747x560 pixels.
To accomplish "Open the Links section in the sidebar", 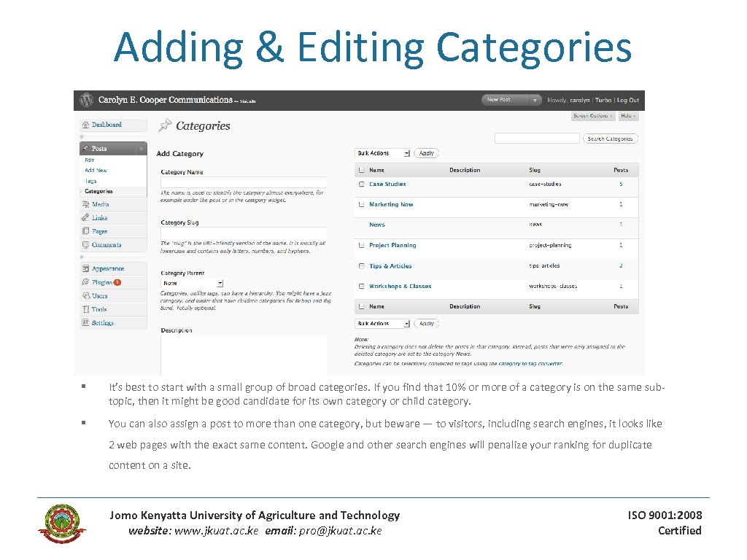I will 85,217.
